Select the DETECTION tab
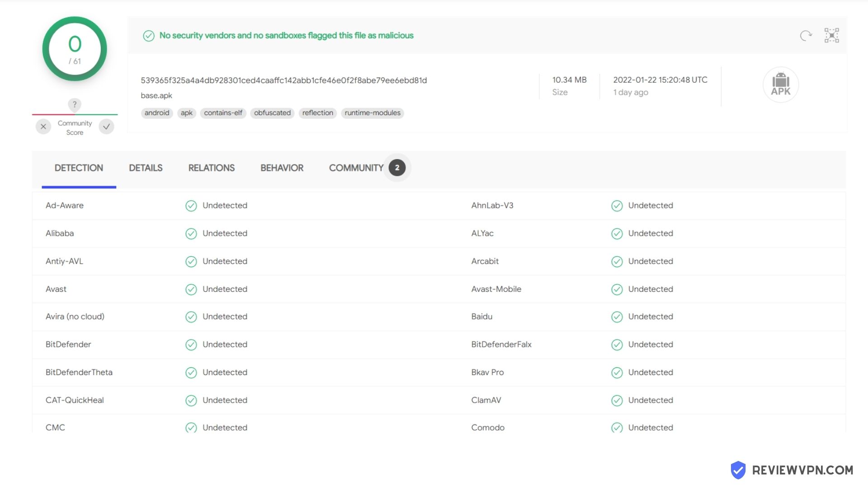The height and width of the screenshot is (488, 868). pos(79,168)
